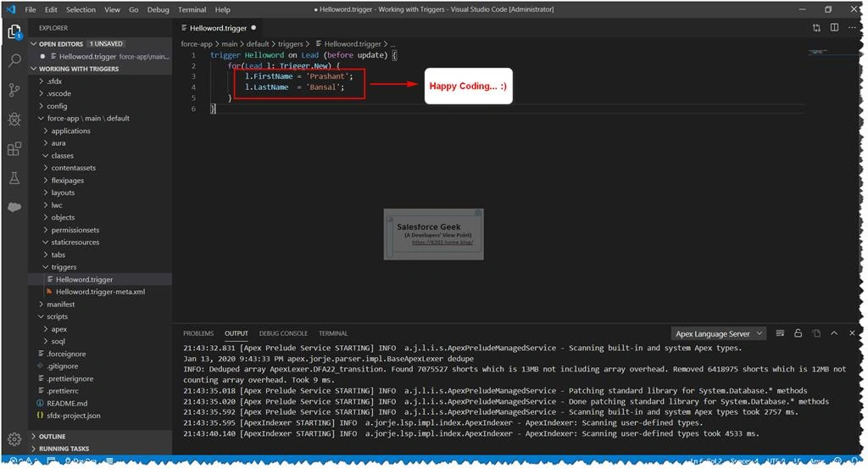Switch to the Terminal panel tab

[333, 333]
